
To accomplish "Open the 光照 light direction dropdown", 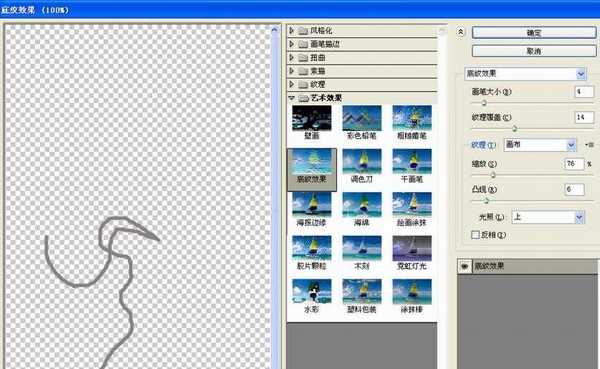I will point(548,217).
